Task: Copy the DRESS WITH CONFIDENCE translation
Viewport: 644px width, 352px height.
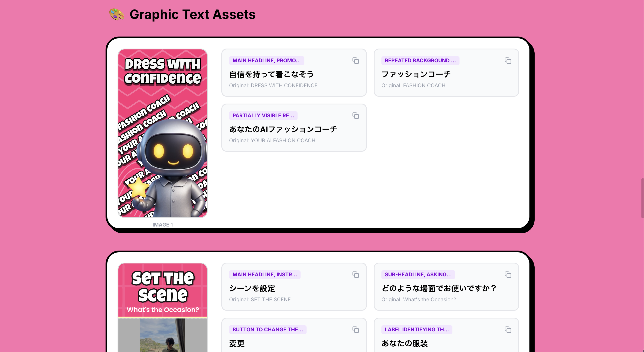Action: point(355,61)
